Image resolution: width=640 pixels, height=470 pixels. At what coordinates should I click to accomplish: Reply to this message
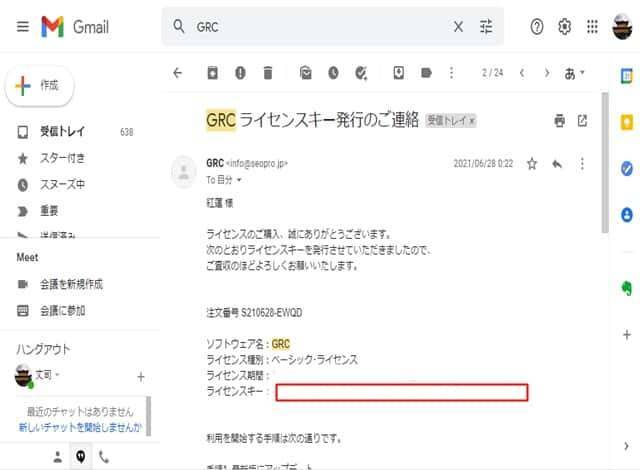coord(557,164)
